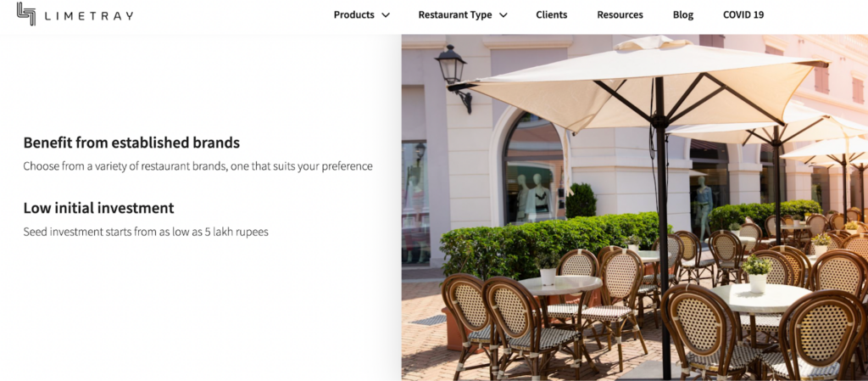Open the Restaurant Type menu

coord(455,15)
